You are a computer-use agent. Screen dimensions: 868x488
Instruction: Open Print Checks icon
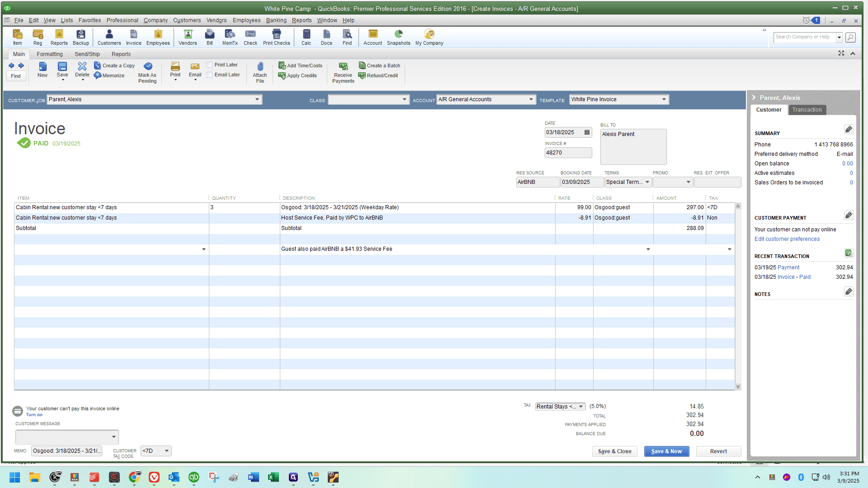point(276,37)
